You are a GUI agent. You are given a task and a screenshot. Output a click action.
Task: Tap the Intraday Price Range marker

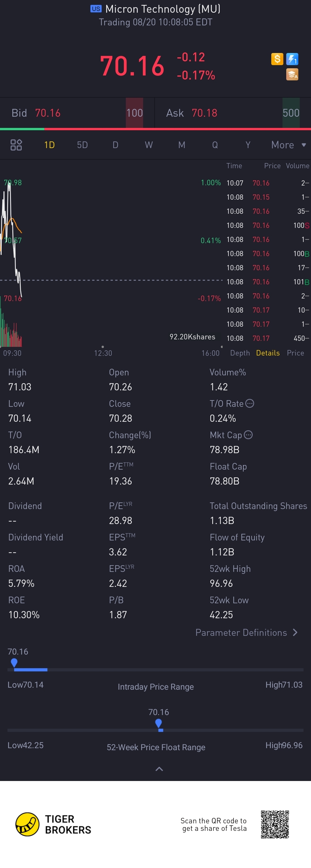(14, 663)
